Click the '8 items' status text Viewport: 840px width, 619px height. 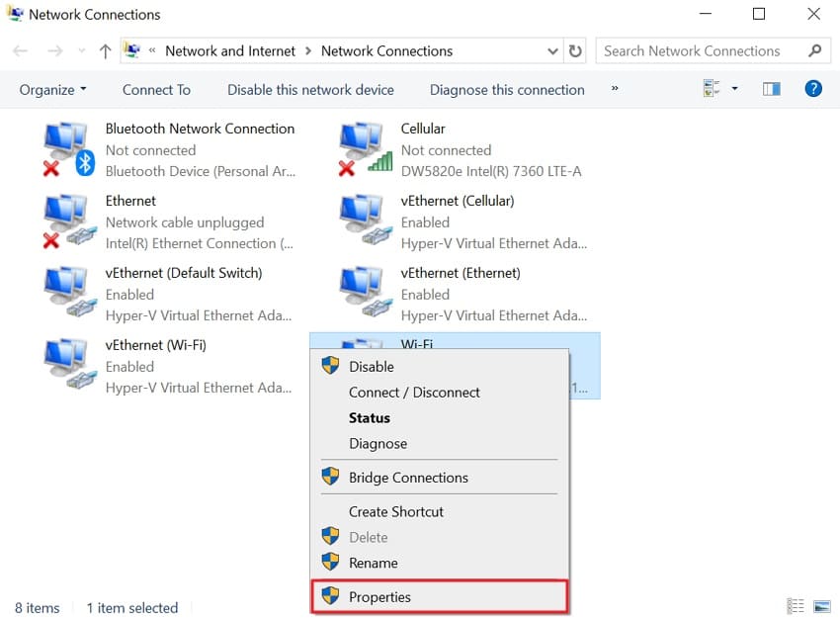pos(37,608)
